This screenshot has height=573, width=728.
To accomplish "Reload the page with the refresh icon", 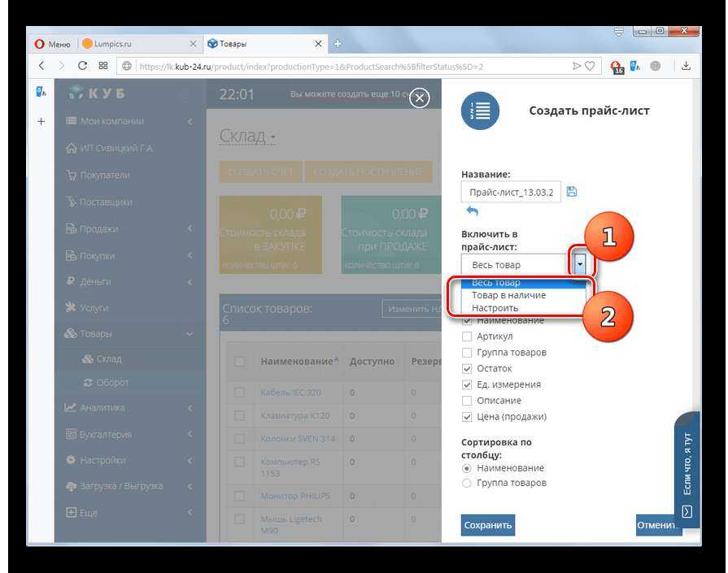I will click(82, 66).
